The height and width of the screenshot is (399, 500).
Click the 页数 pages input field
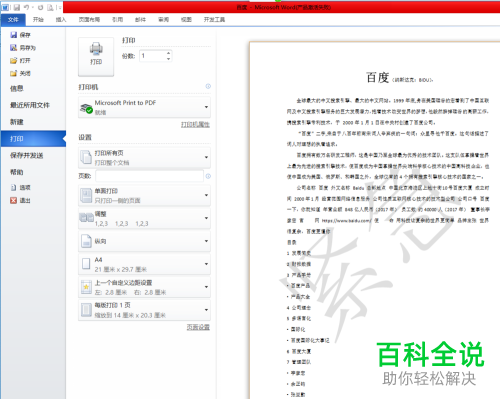click(x=149, y=176)
